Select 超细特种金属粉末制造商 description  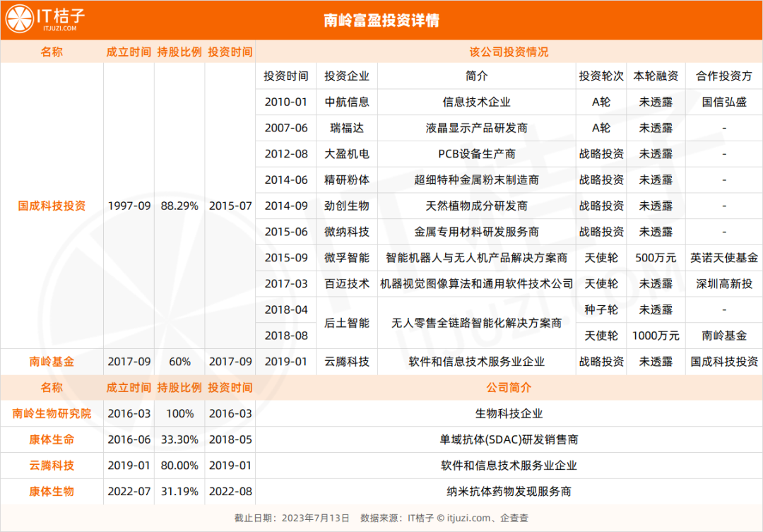click(x=476, y=180)
